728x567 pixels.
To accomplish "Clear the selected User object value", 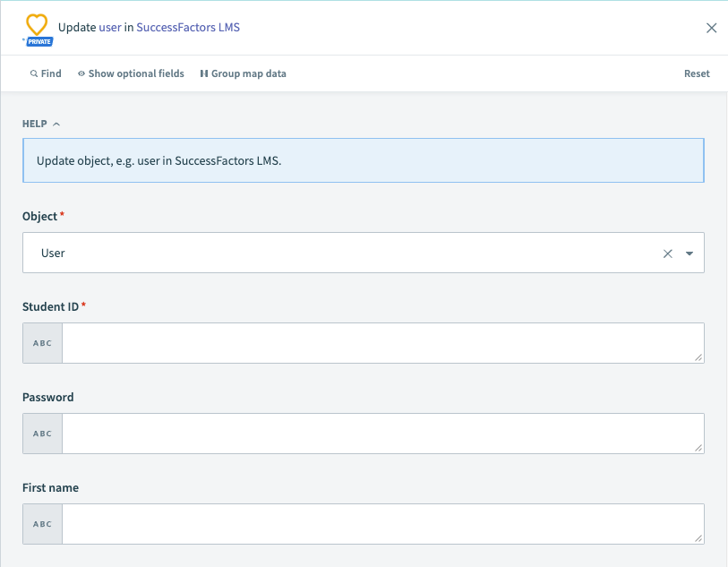I will pyautogui.click(x=667, y=253).
